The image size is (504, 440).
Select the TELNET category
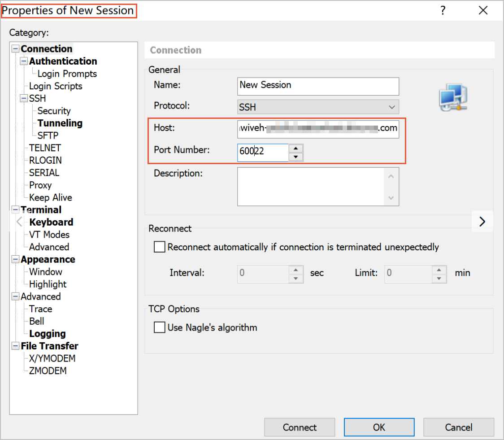[45, 148]
